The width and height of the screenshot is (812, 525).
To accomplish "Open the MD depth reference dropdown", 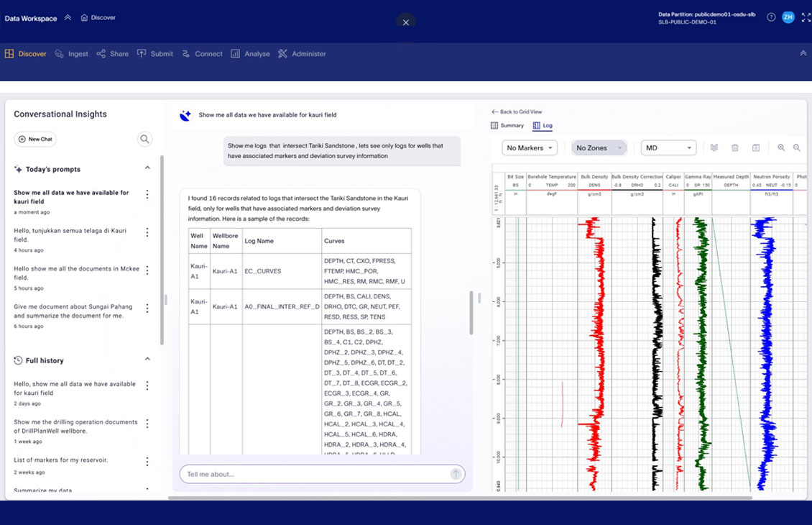I will [669, 147].
